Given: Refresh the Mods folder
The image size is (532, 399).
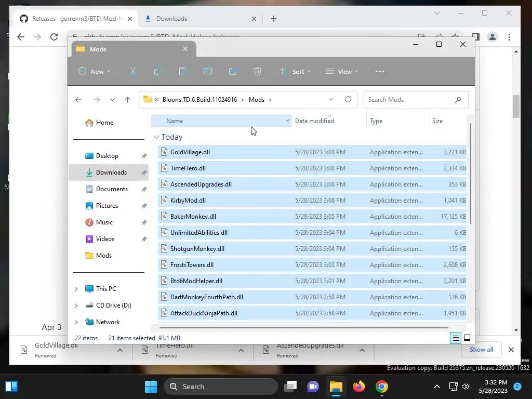Looking at the screenshot, I should (x=348, y=99).
